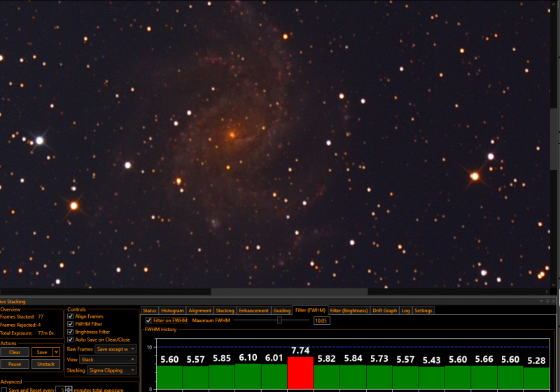
Task: Click the minutes spinner next to Save and Reset
Action: [x=69, y=389]
